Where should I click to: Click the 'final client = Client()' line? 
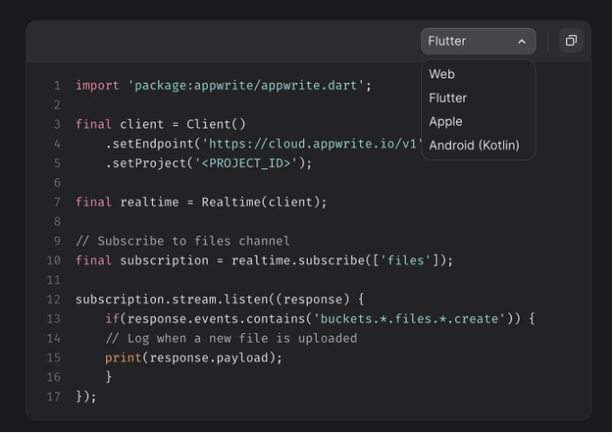click(160, 124)
